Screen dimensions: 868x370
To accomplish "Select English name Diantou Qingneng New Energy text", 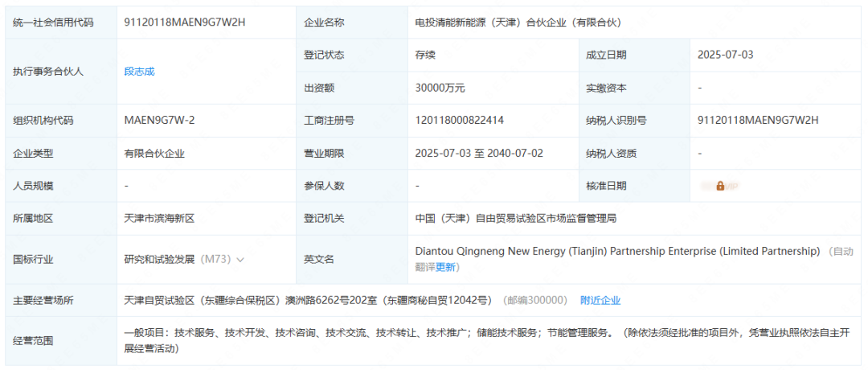I will pyautogui.click(x=617, y=251).
